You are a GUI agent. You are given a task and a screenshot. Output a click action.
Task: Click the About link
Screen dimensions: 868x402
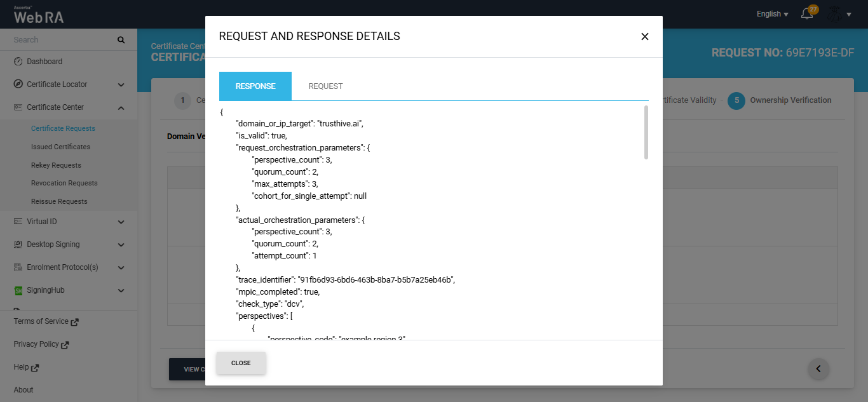pyautogui.click(x=24, y=390)
